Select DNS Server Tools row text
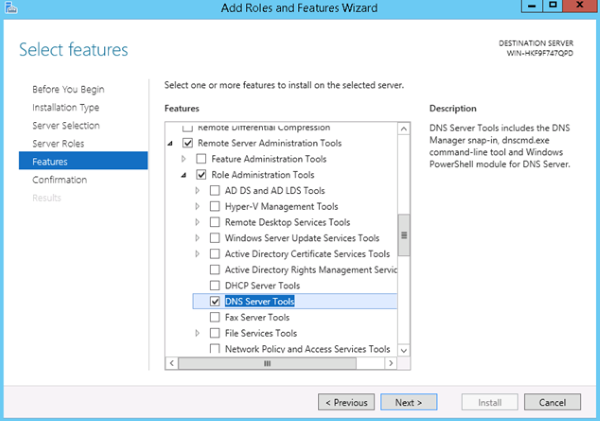 [259, 302]
